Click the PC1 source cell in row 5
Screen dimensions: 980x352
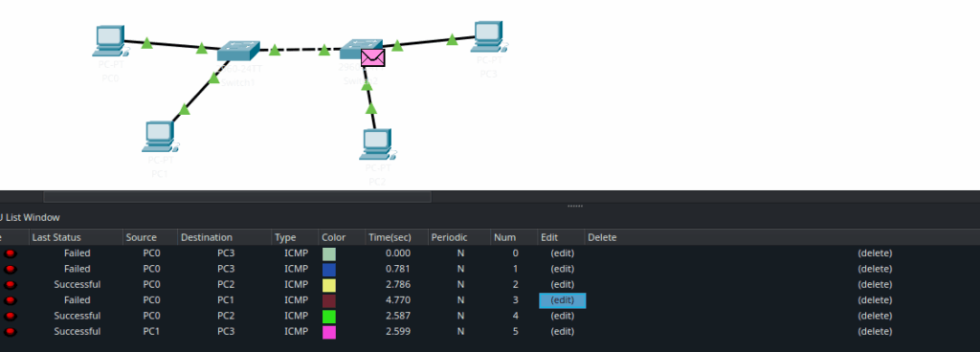pos(151,331)
